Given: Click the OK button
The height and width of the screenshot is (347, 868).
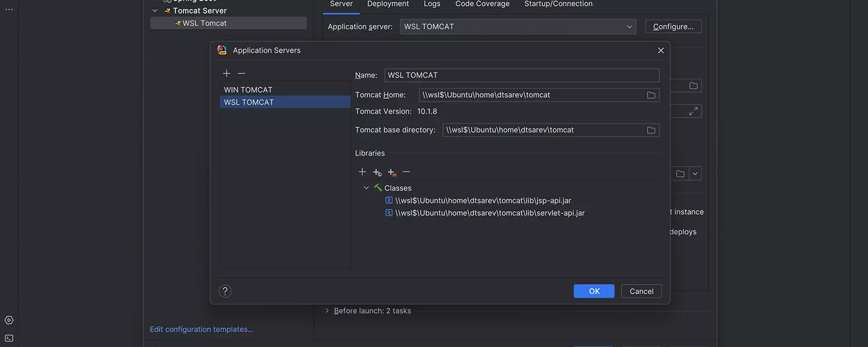Looking at the screenshot, I should (594, 291).
